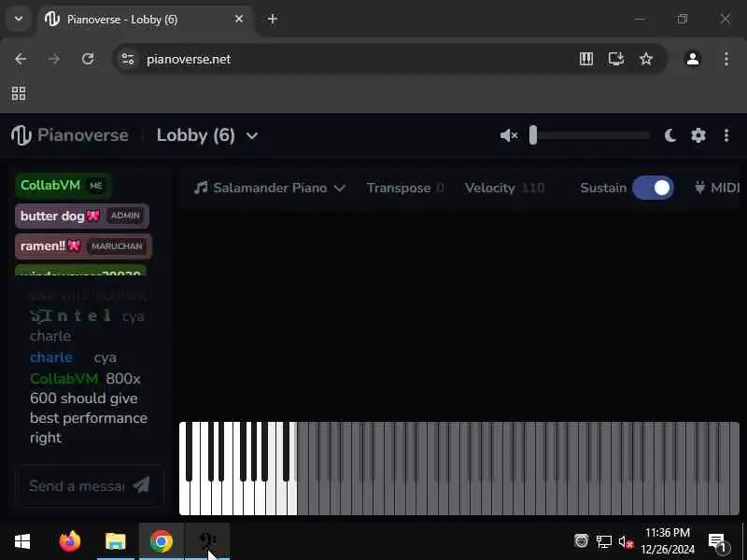The width and height of the screenshot is (747, 560).
Task: Go back to the previous page
Action: tap(21, 59)
